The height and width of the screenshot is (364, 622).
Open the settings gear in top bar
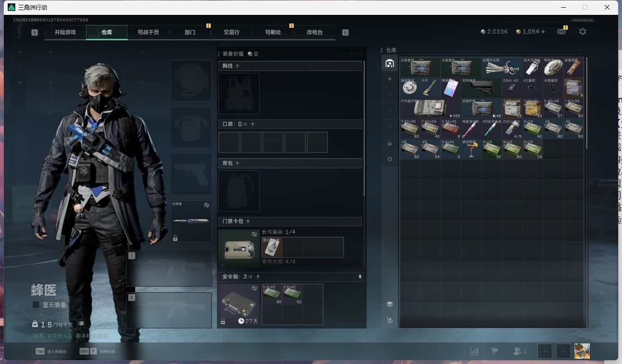(582, 32)
